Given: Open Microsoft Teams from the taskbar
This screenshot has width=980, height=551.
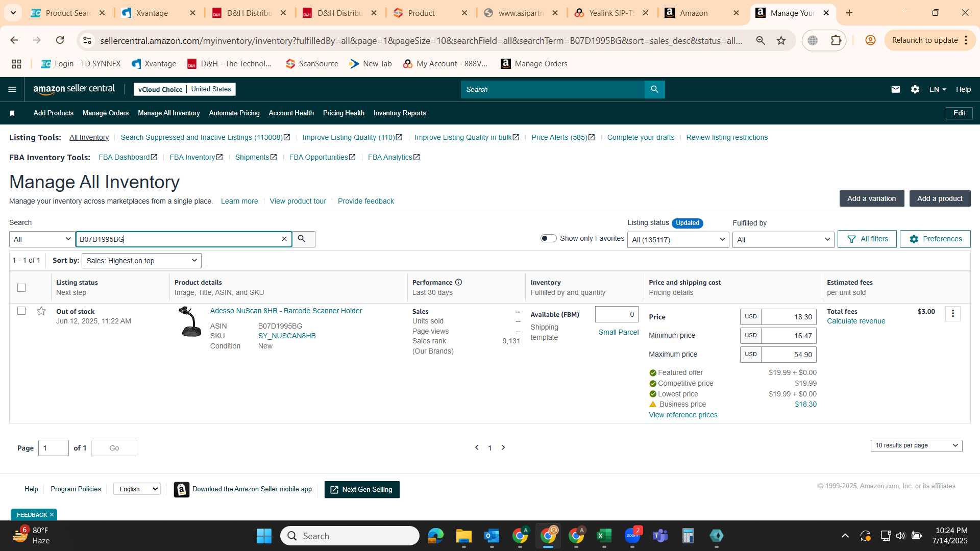Looking at the screenshot, I should pos(660,536).
